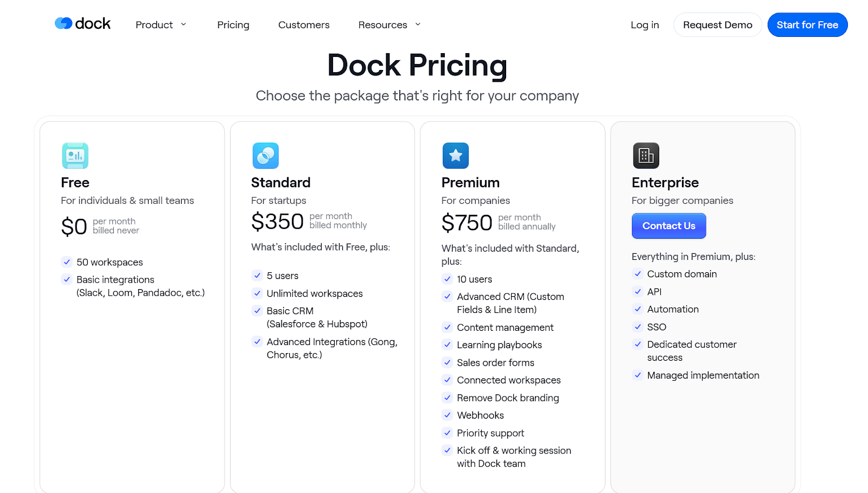Click the Log in link
The width and height of the screenshot is (868, 493).
(644, 25)
